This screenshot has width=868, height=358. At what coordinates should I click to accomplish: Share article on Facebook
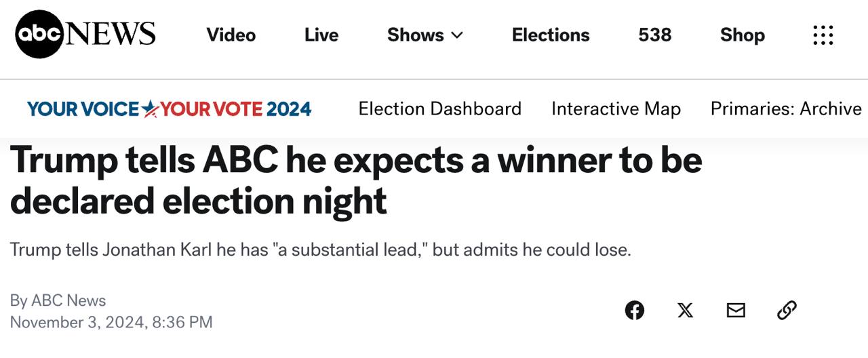pyautogui.click(x=635, y=311)
